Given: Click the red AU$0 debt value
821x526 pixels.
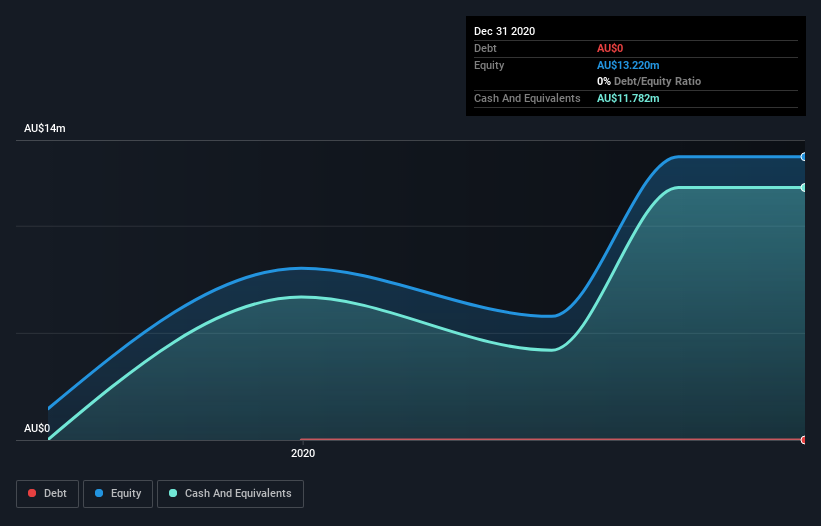Looking at the screenshot, I should click(610, 48).
